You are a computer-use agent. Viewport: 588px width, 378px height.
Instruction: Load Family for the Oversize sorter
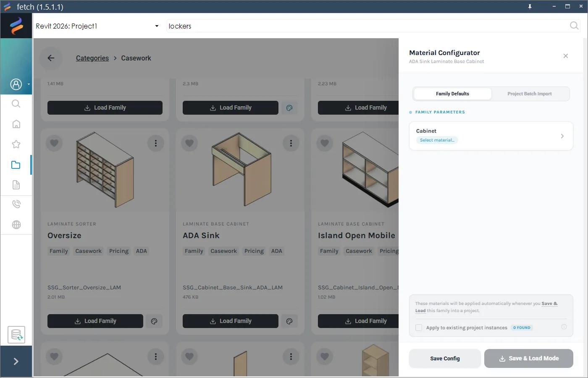(x=95, y=321)
